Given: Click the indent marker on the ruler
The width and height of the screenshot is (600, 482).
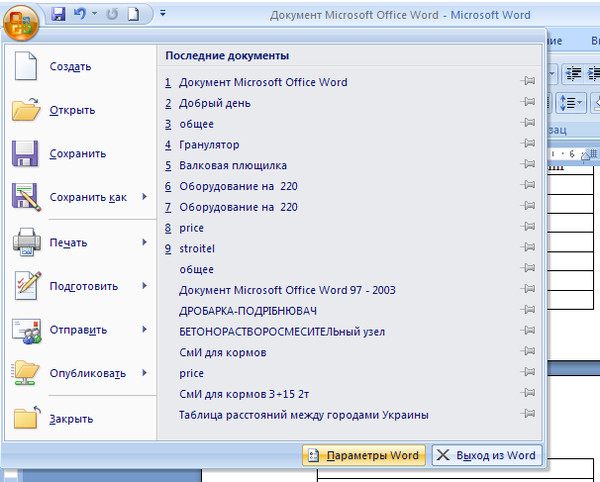Looking at the screenshot, I should (x=585, y=156).
